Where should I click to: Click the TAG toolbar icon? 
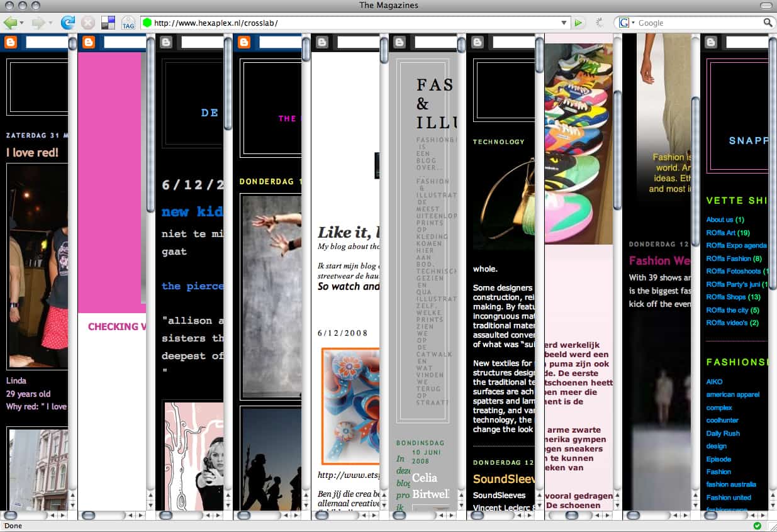click(128, 23)
